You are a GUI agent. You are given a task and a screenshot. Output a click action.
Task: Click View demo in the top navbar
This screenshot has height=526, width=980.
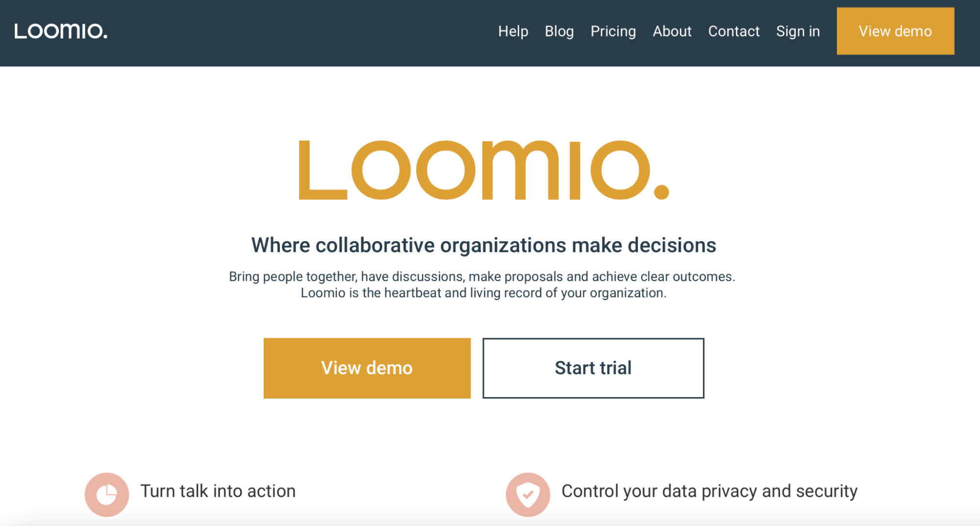(x=895, y=31)
